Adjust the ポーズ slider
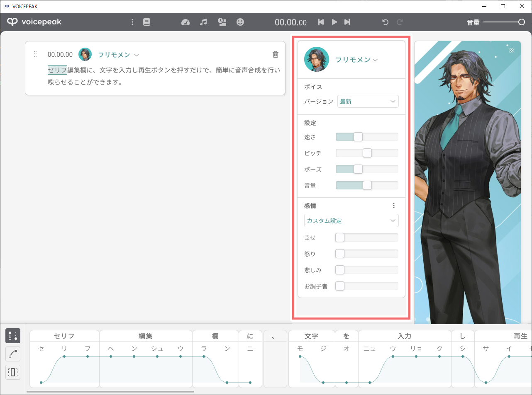 pos(367,169)
